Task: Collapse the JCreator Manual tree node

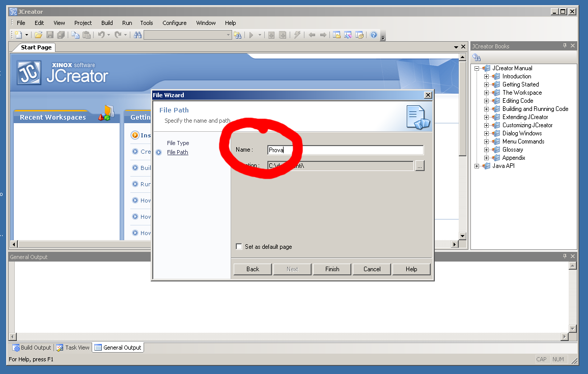Action: (477, 68)
